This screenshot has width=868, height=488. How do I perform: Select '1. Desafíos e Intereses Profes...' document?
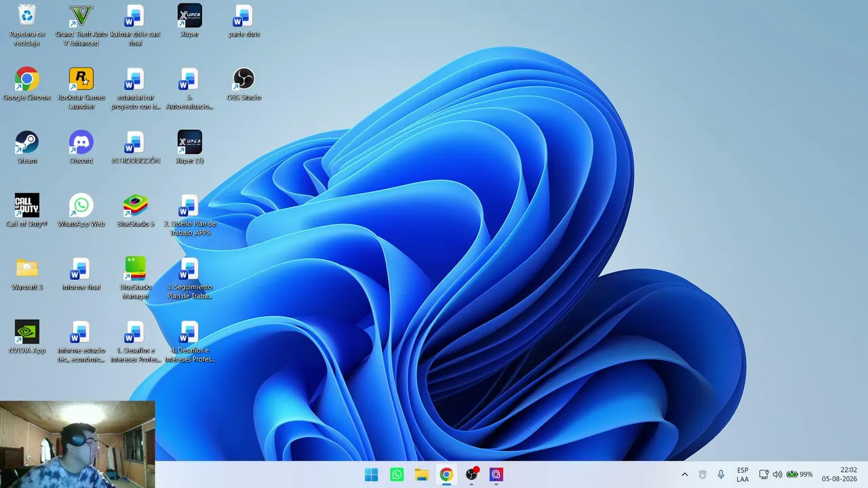coord(136,342)
